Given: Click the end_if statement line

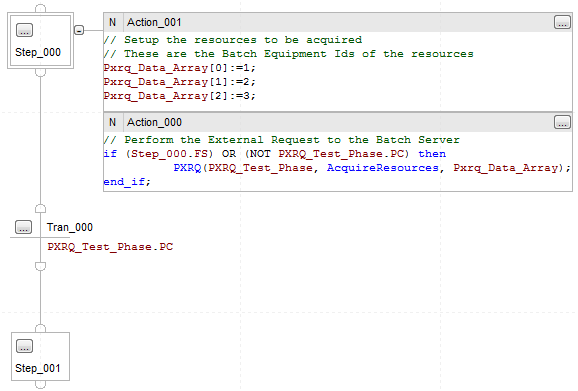Looking at the screenshot, I should click(x=127, y=182).
